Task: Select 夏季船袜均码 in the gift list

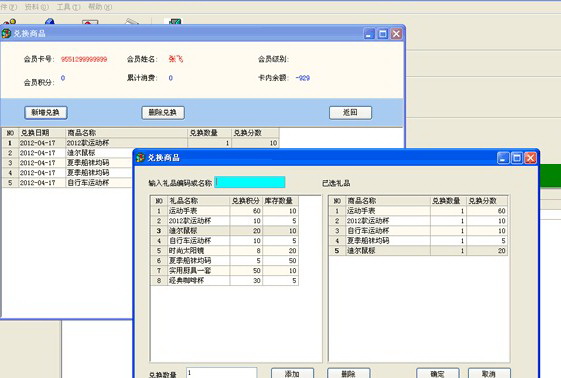Action: [x=224, y=261]
